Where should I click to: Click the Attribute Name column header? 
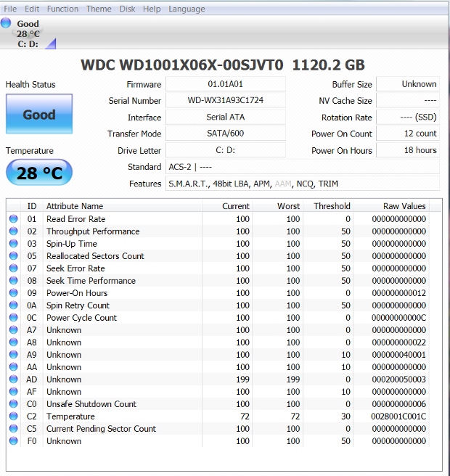click(75, 206)
